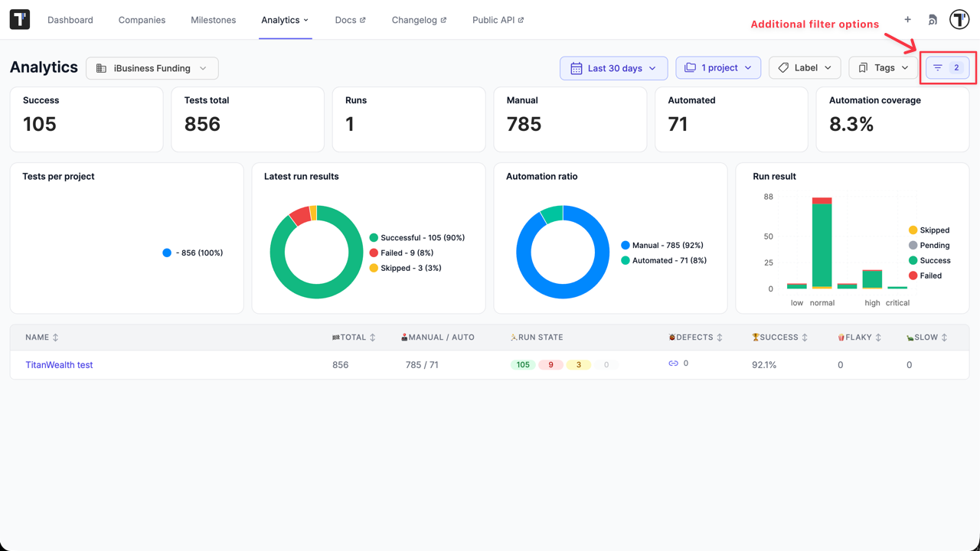This screenshot has width=980, height=551.
Task: Open the iBusiness Funding company dropdown
Action: click(x=152, y=68)
